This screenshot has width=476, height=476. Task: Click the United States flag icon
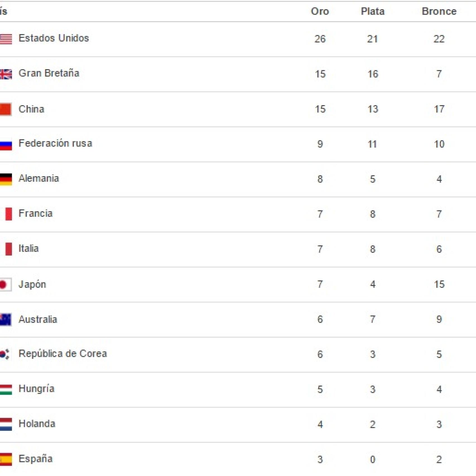[6, 39]
